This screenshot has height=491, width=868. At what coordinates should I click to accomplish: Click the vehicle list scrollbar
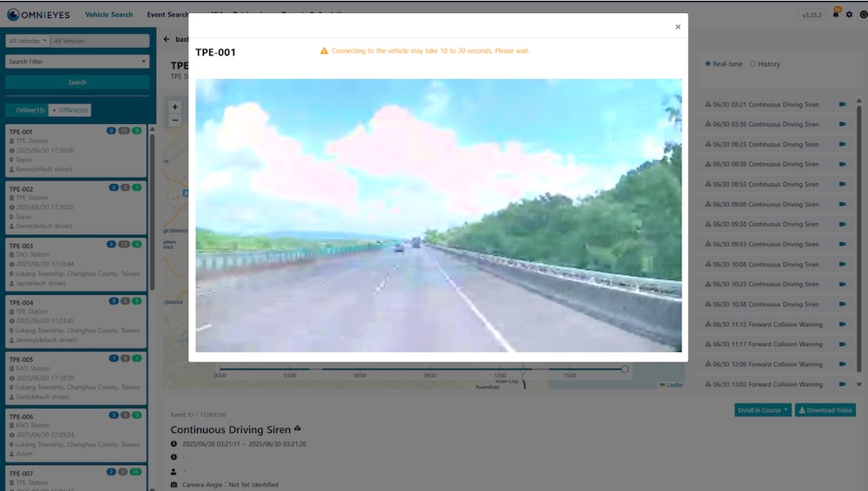point(152,210)
